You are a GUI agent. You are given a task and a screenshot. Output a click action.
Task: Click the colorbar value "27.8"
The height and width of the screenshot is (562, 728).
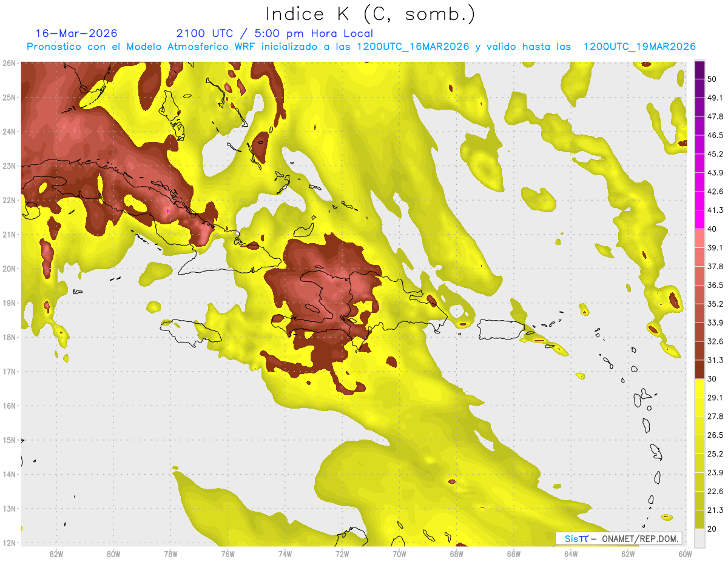(x=715, y=416)
